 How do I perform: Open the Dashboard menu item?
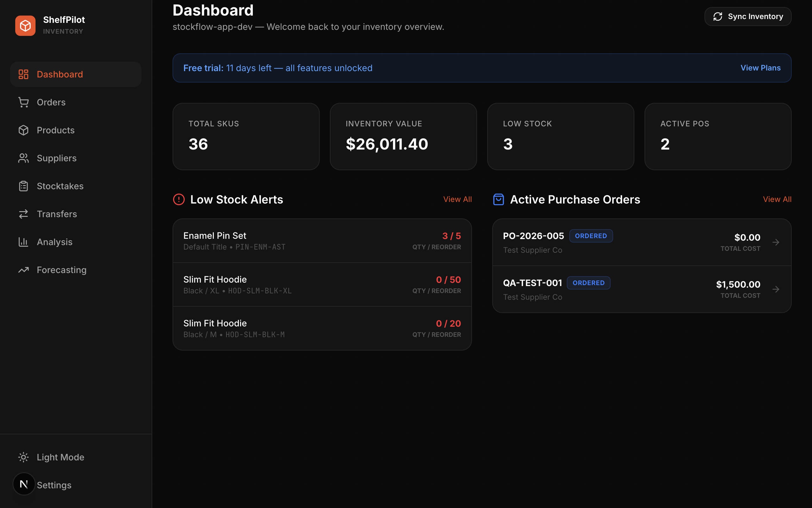pyautogui.click(x=76, y=74)
